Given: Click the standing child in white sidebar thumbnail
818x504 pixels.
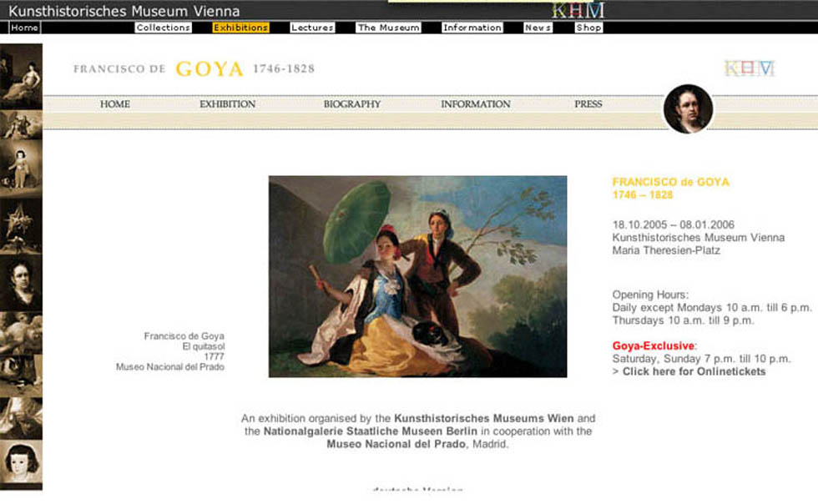Looking at the screenshot, I should [21, 168].
